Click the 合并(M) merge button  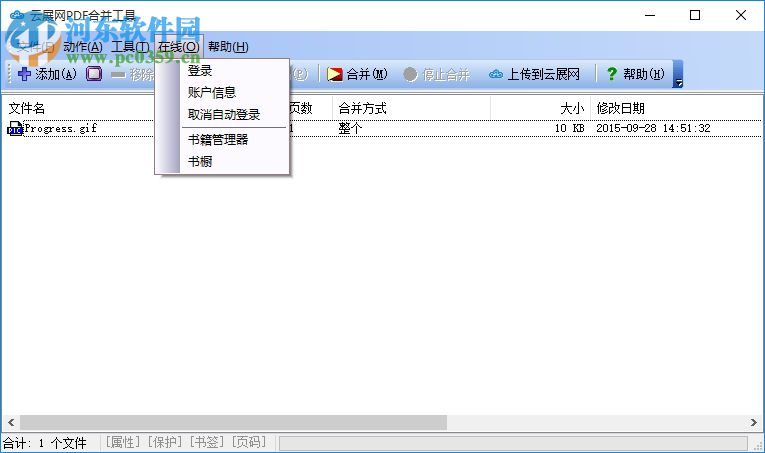(x=357, y=74)
